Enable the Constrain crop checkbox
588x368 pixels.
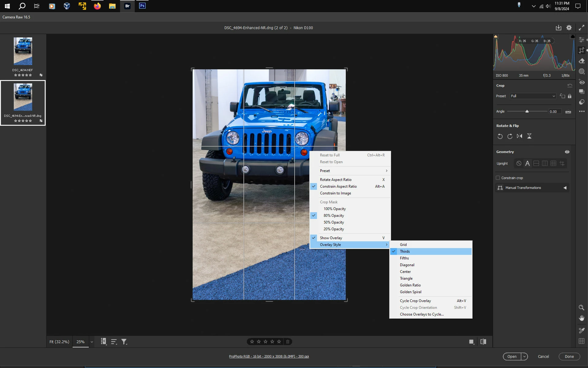coord(498,178)
